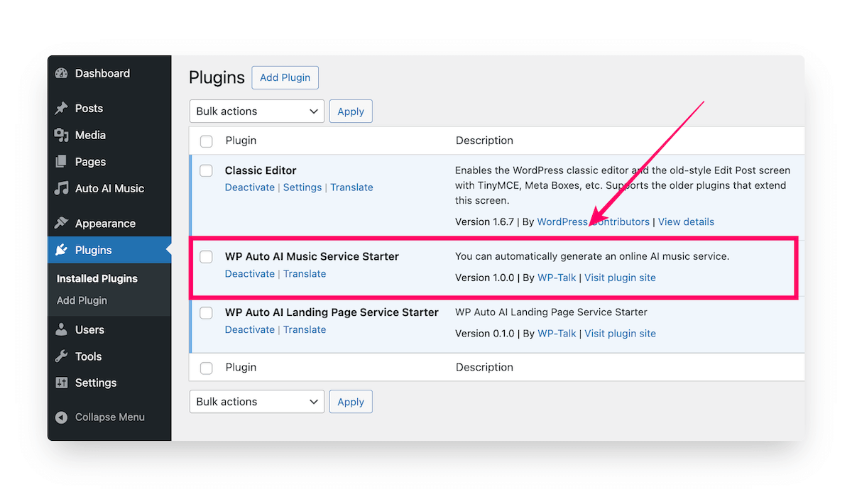Click the Collapse Menu arrow icon
This screenshot has height=504, width=852.
(62, 417)
